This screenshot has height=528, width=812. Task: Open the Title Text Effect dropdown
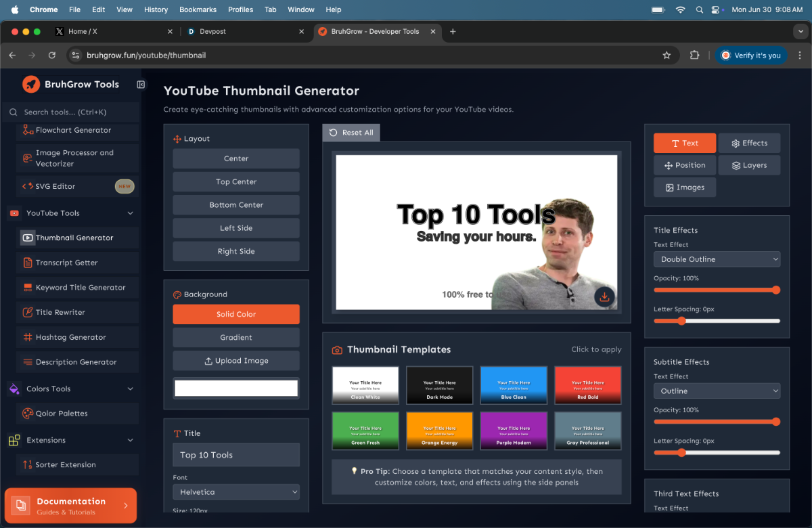(x=717, y=259)
